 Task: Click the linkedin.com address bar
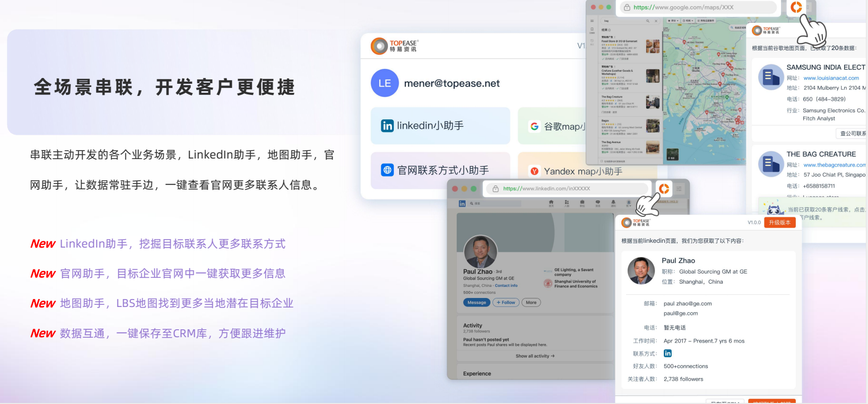click(x=568, y=189)
